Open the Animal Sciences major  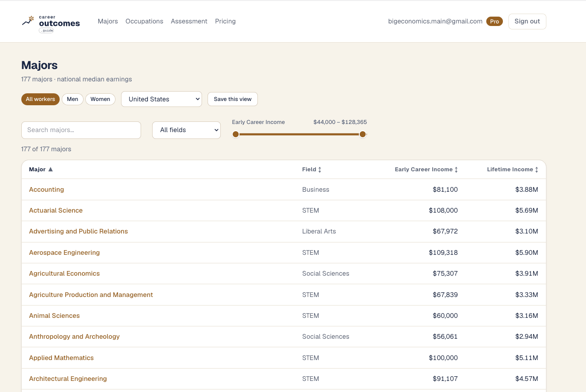coord(55,316)
